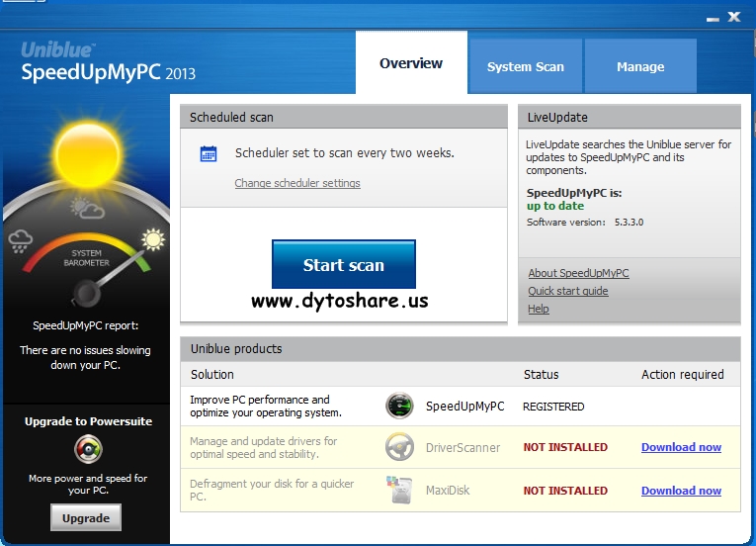Viewport: 756px width, 546px height.
Task: Click 'Manage and update drivers' description
Action: 263,447
